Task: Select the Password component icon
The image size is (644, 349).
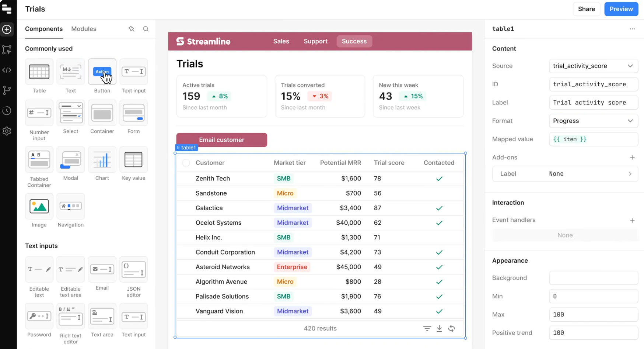Action: (39, 316)
